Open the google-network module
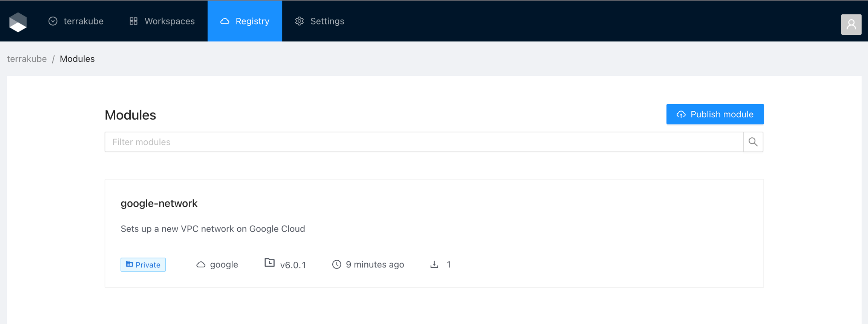 pos(159,203)
